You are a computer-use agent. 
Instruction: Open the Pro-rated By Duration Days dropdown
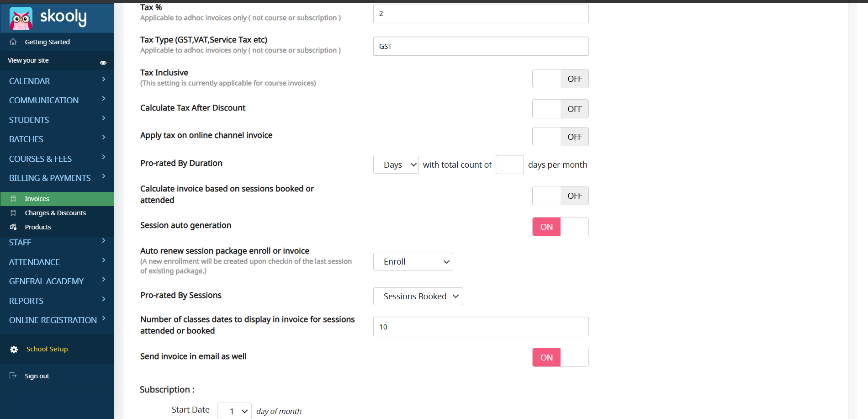tap(396, 165)
